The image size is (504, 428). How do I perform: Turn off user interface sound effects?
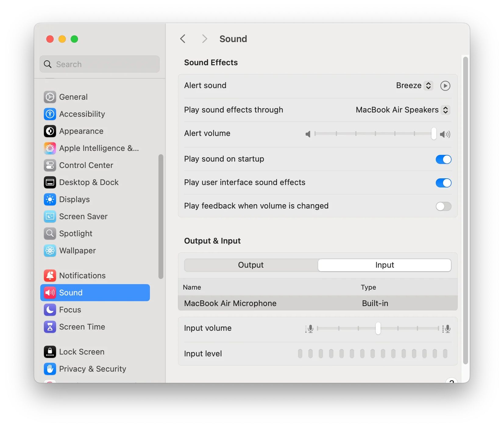[443, 183]
